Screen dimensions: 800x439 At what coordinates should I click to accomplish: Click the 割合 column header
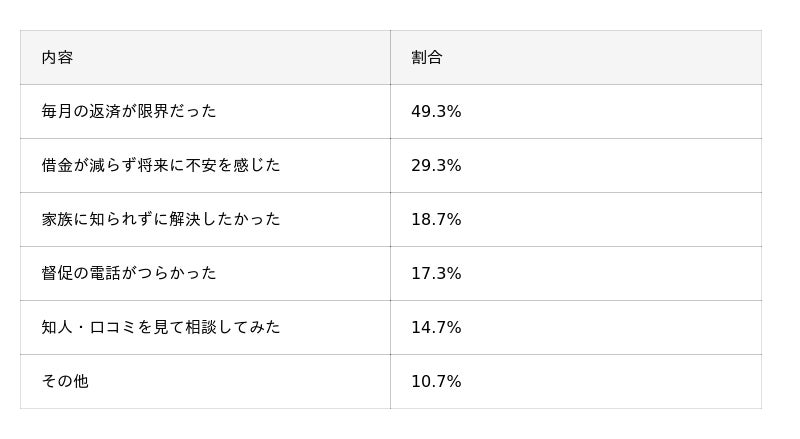[427, 58]
